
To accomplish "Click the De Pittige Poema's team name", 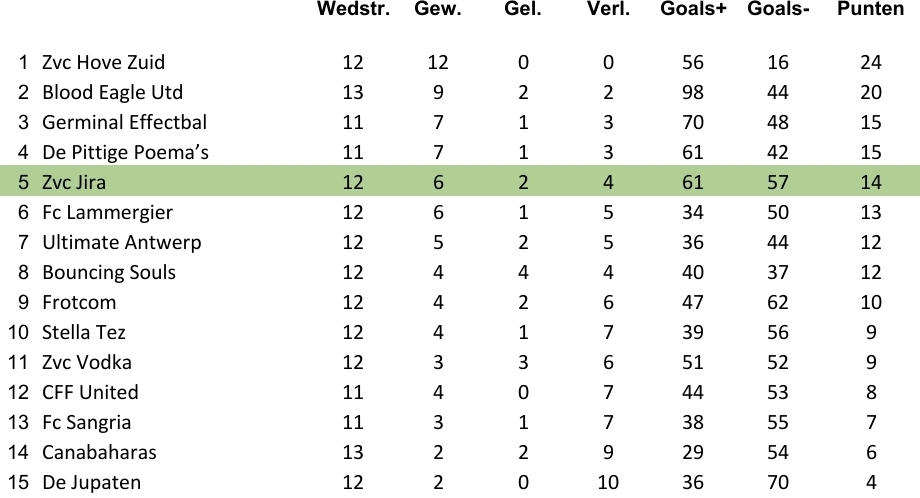I will click(x=125, y=152).
